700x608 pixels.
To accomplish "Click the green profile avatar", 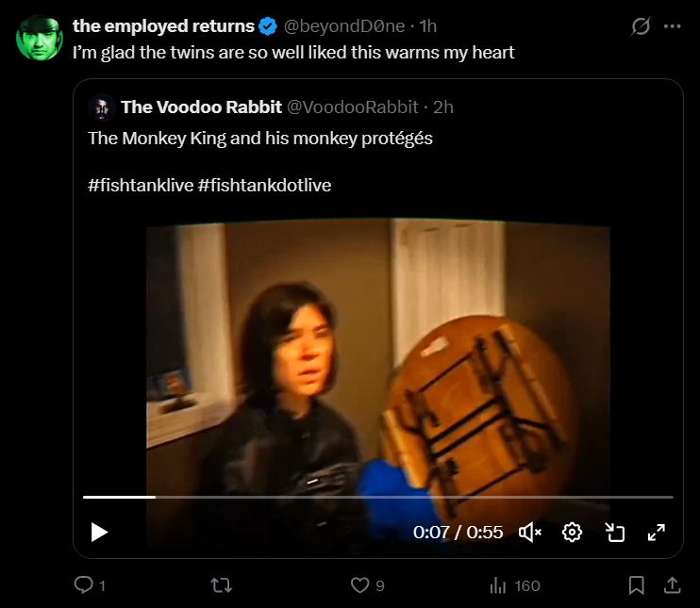I will point(40,38).
